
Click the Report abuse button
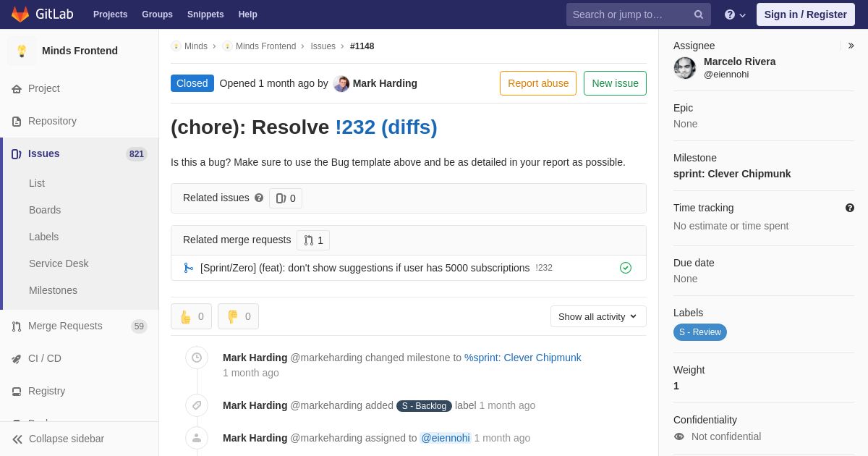[538, 83]
